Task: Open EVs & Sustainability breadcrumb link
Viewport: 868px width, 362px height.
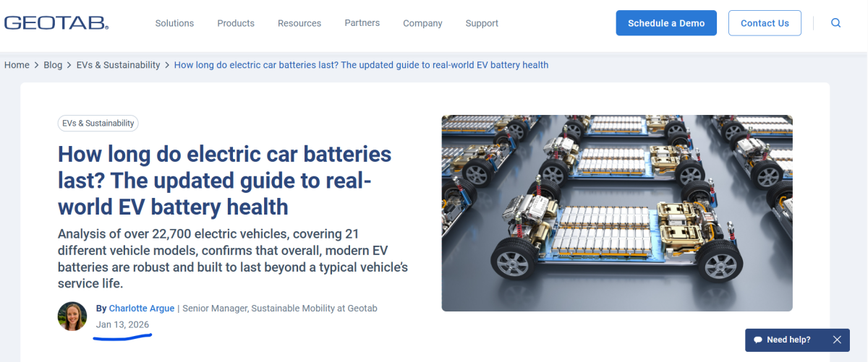Action: 118,65
